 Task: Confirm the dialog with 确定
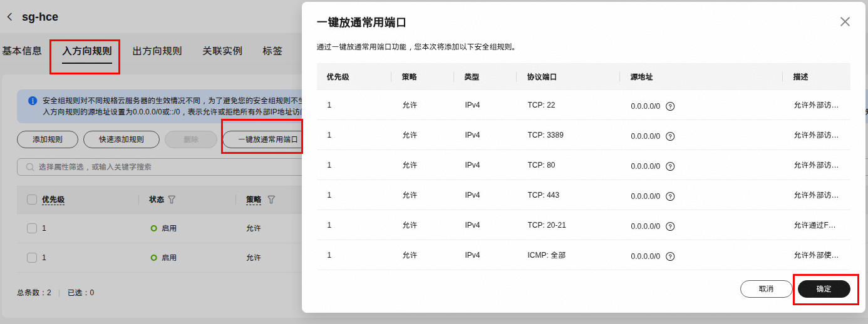click(x=824, y=289)
